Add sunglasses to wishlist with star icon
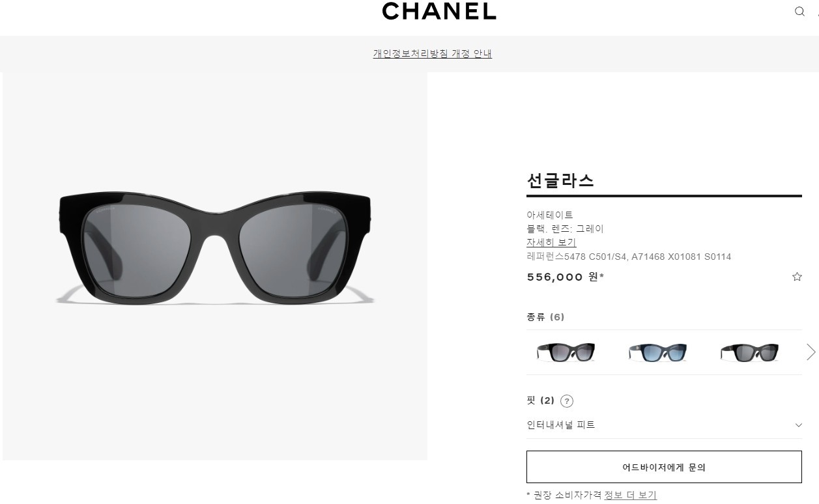 (797, 277)
